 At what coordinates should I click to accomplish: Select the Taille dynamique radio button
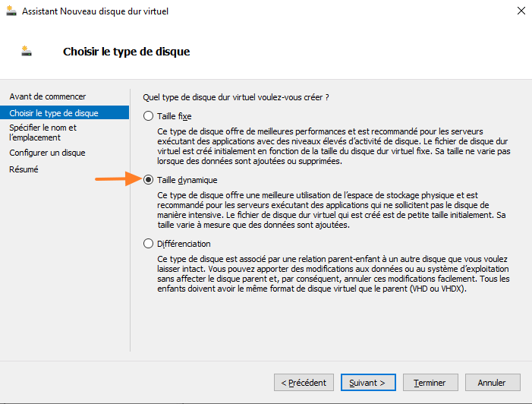pyautogui.click(x=148, y=180)
